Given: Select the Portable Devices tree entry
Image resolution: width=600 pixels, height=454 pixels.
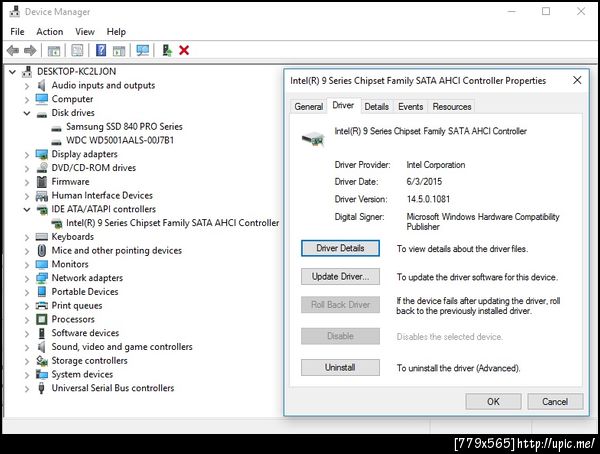Looking at the screenshot, I should pos(85,292).
